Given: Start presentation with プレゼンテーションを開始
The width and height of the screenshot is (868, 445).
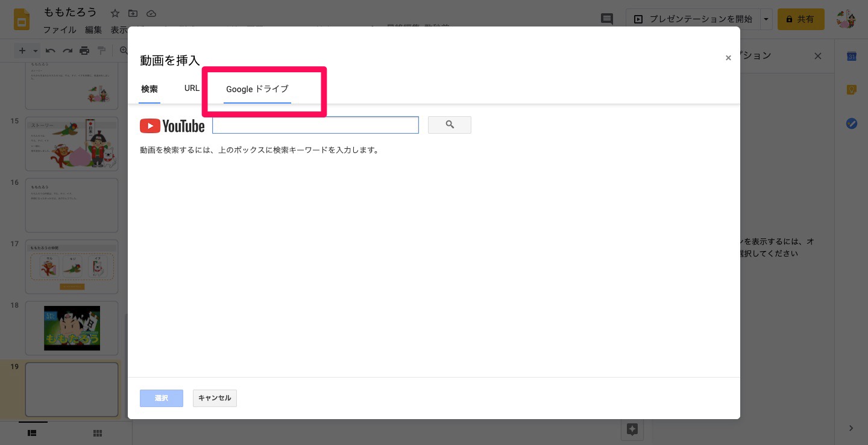Looking at the screenshot, I should click(x=693, y=19).
